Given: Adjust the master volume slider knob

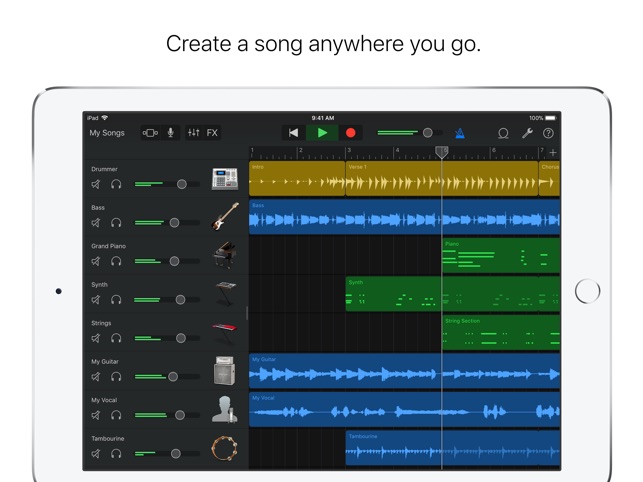Looking at the screenshot, I should point(428,132).
